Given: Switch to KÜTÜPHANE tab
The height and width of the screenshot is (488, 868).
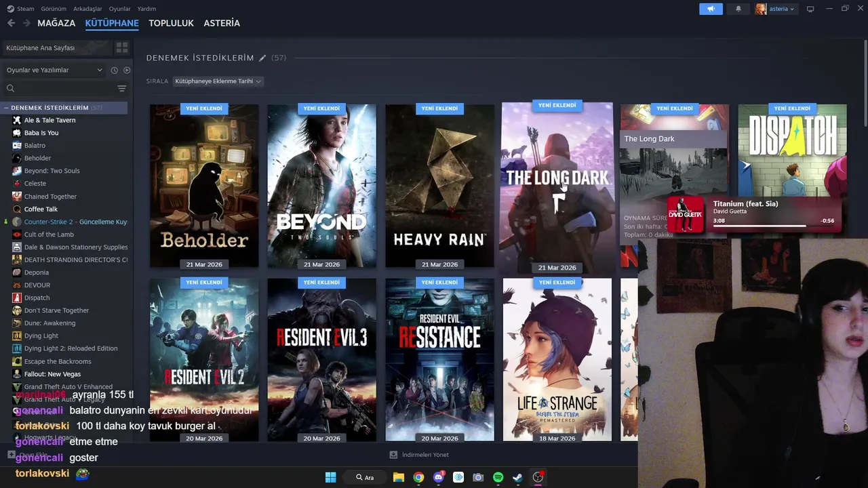Looking at the screenshot, I should tap(112, 23).
